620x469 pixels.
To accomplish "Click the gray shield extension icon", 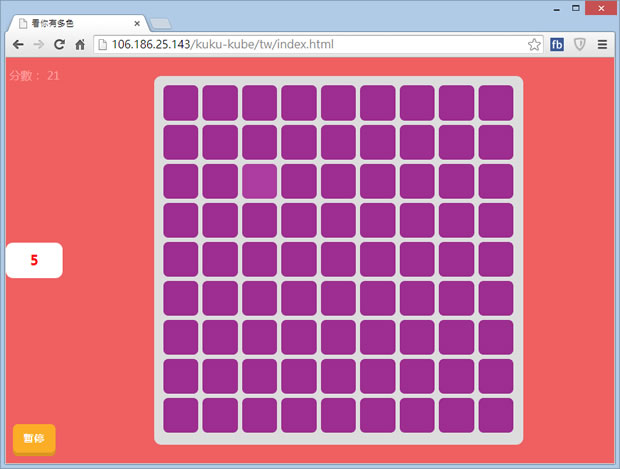I will [579, 45].
